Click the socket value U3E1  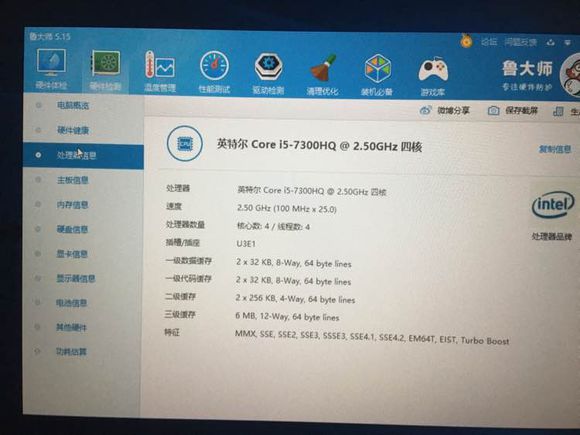(246, 244)
